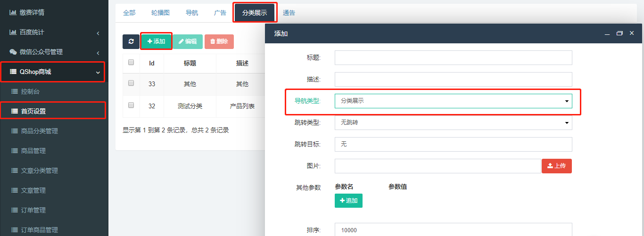Open the 导航类型 dropdown
The height and width of the screenshot is (236, 644).
(453, 101)
